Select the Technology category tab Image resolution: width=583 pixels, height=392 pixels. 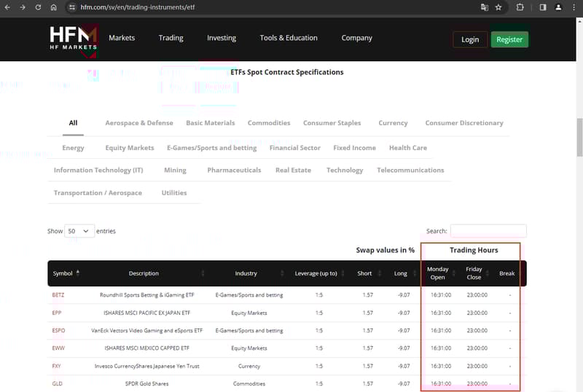click(345, 170)
